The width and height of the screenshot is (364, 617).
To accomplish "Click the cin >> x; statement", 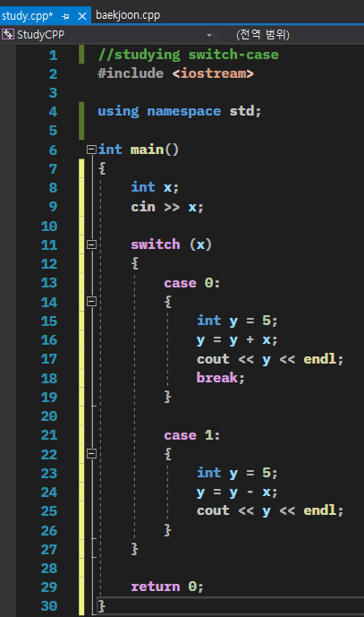I will (x=167, y=207).
